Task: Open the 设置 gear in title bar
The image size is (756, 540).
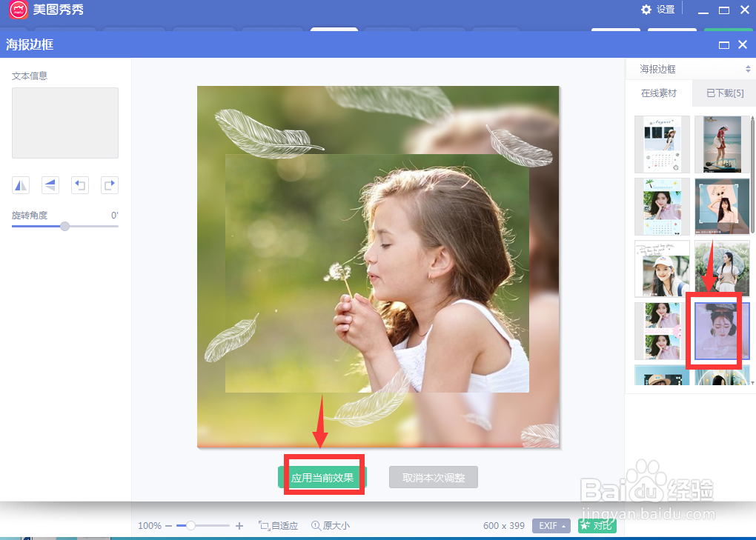Action: point(657,10)
